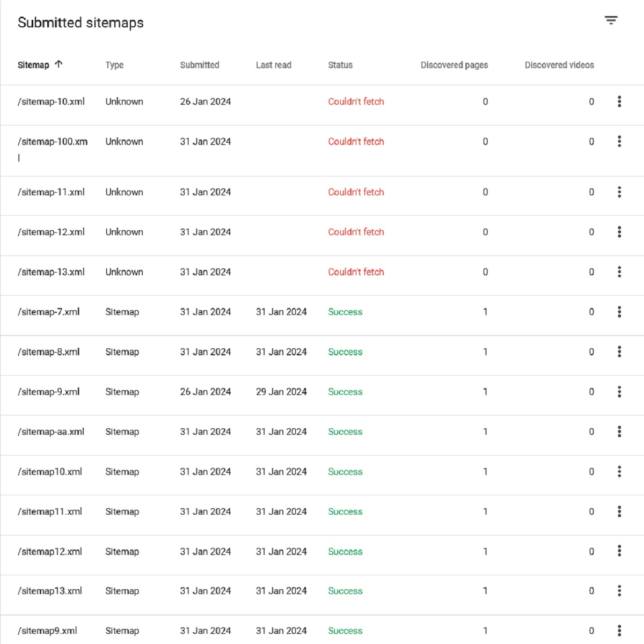Open more options for /sitemap-10.xml row
The width and height of the screenshot is (644, 644).
(x=619, y=101)
